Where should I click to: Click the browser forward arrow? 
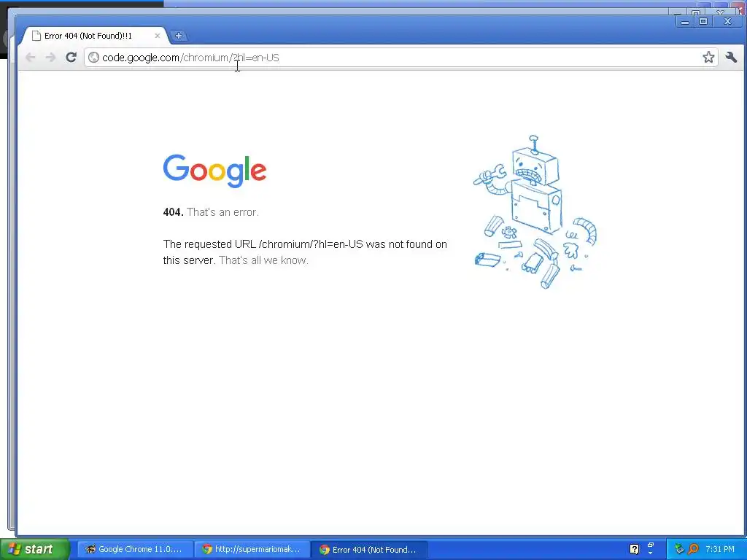[50, 58]
